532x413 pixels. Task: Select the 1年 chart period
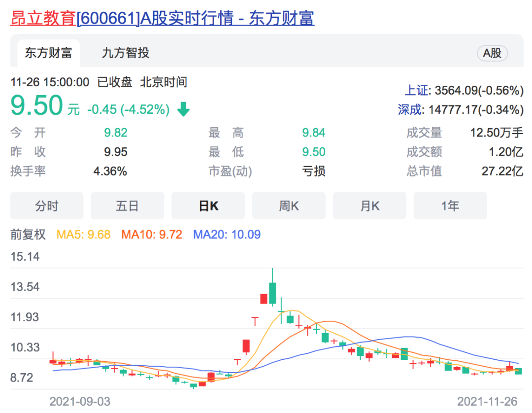point(451,206)
